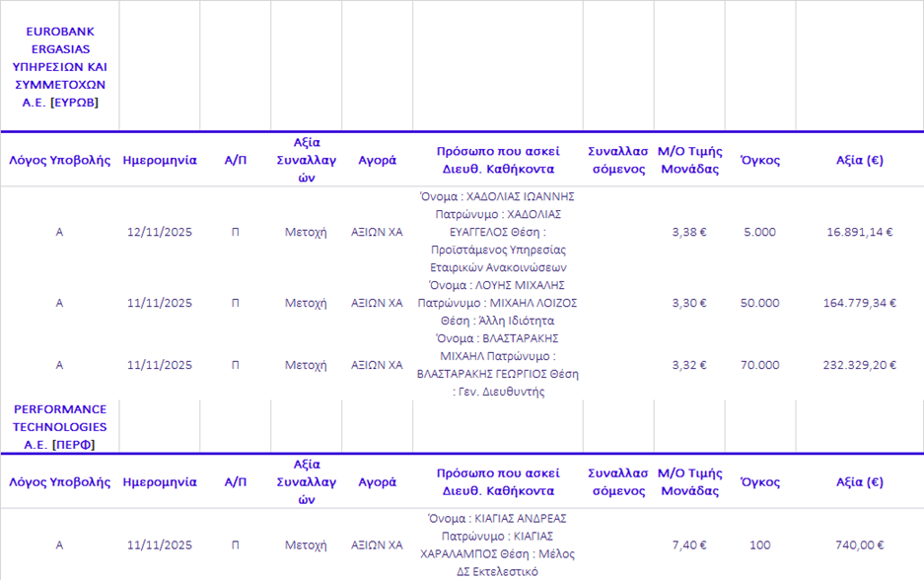Select Μετοχή in the ΒΛΑΣΤΑΡΑΚΗΣ row
Screen dimensions: 924x580
click(306, 365)
